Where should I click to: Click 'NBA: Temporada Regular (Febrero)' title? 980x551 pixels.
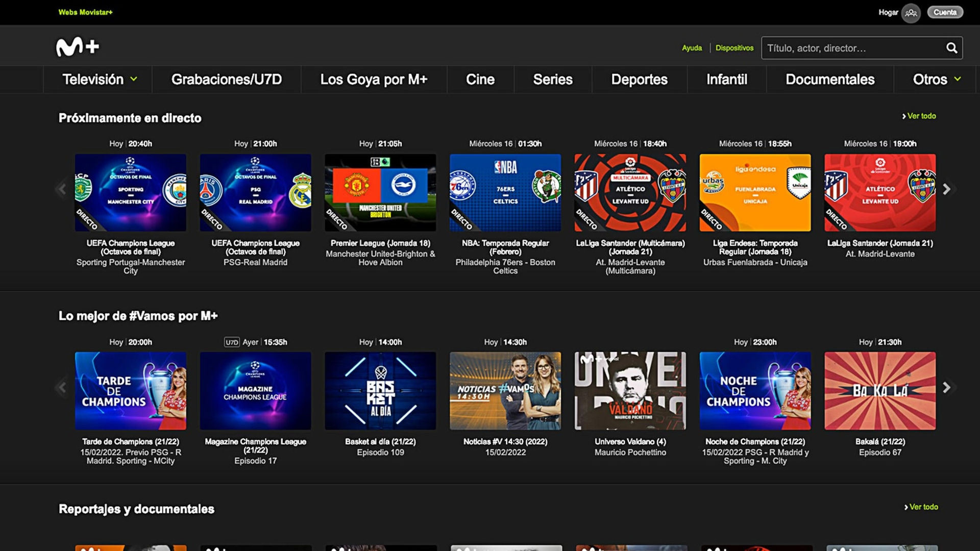(505, 247)
